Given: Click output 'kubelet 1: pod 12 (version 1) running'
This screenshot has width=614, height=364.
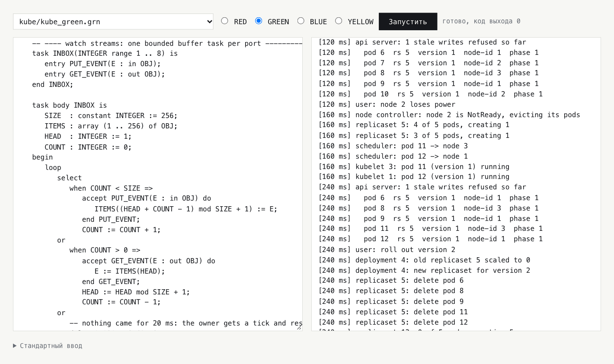Looking at the screenshot, I should point(414,177).
